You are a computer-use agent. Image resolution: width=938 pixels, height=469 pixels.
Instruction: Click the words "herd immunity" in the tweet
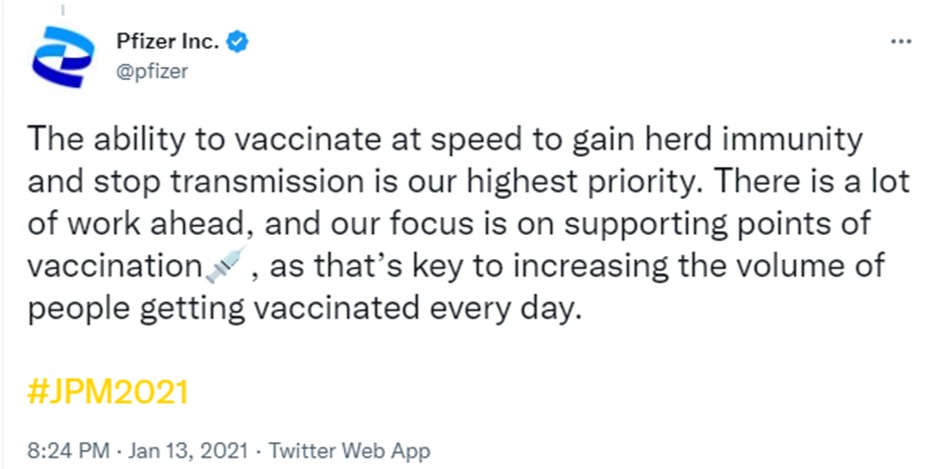coord(752,141)
